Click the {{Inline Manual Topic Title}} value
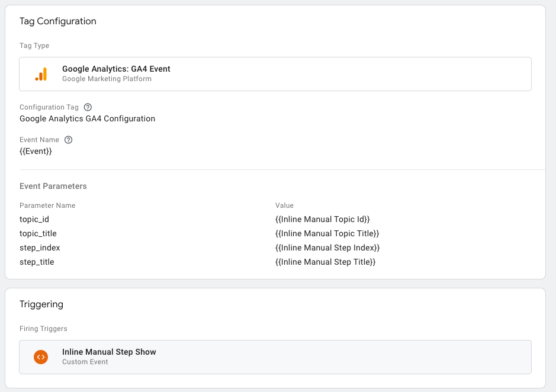This screenshot has height=392, width=556. tap(327, 233)
